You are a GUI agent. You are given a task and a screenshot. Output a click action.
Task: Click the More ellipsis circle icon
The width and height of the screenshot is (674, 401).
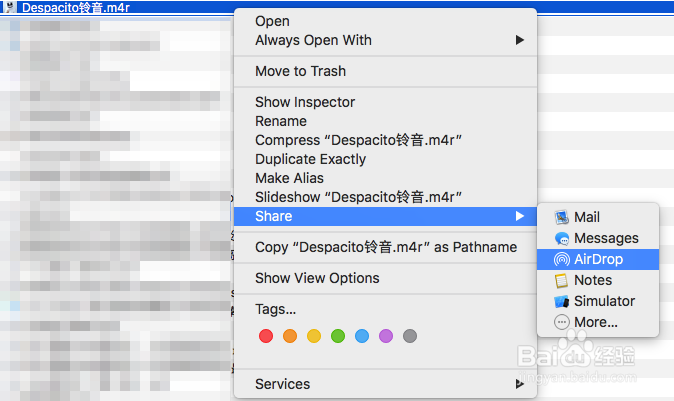562,322
